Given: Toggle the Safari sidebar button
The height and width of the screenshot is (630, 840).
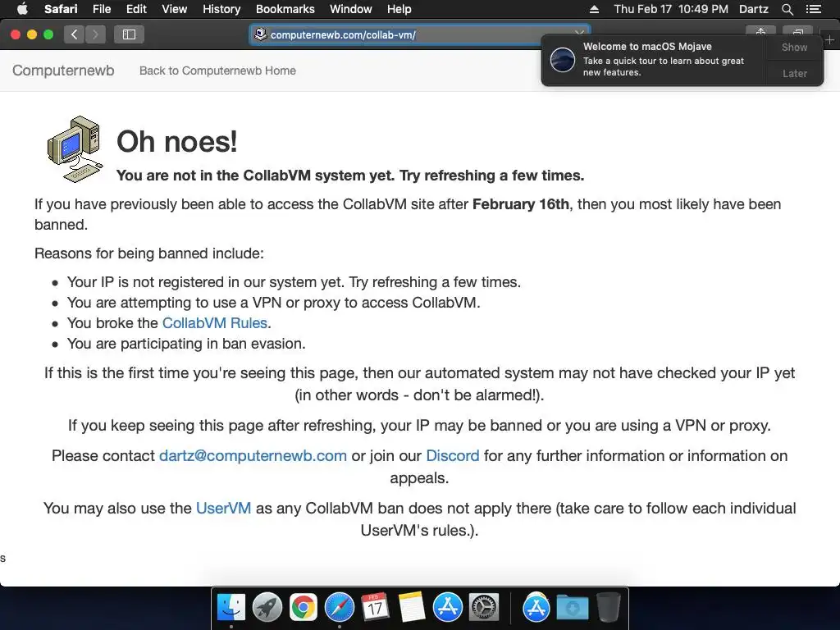Looking at the screenshot, I should [129, 34].
